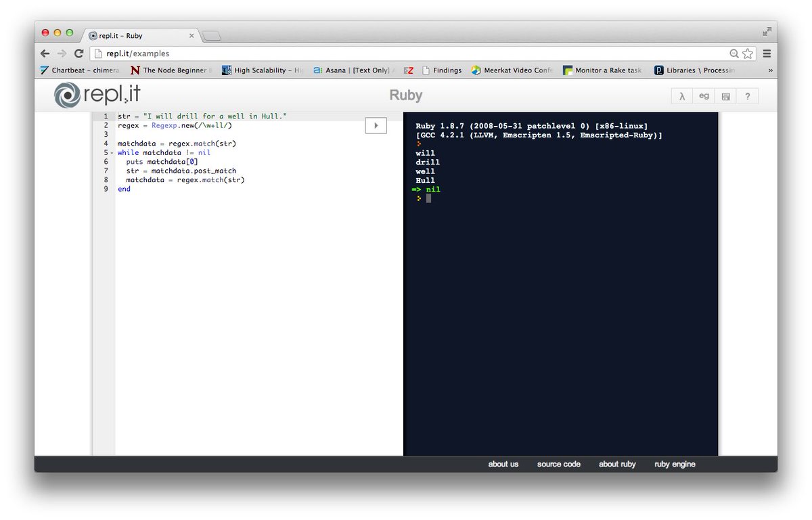The image size is (812, 520).
Task: Open Meerkat Video Conference bookmark
Action: (512, 70)
